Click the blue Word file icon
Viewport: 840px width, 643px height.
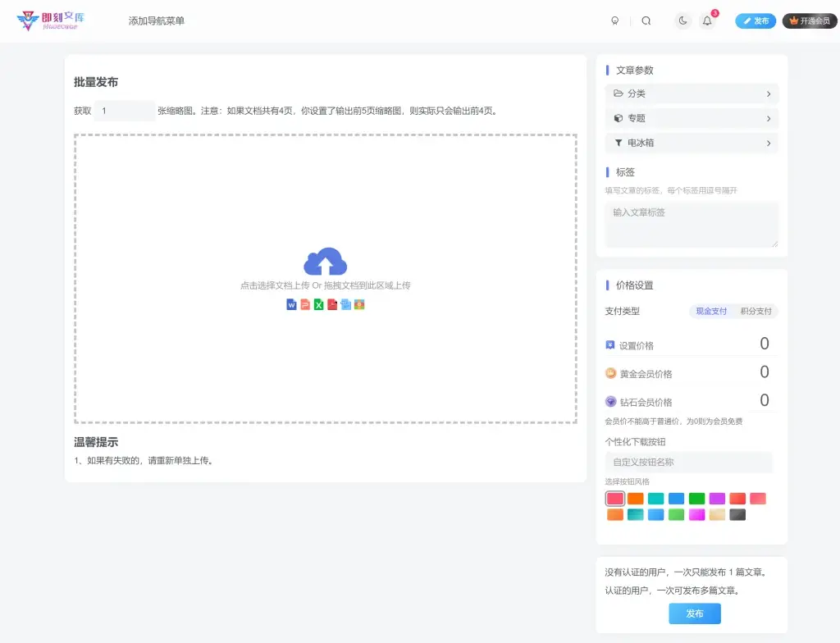[291, 305]
